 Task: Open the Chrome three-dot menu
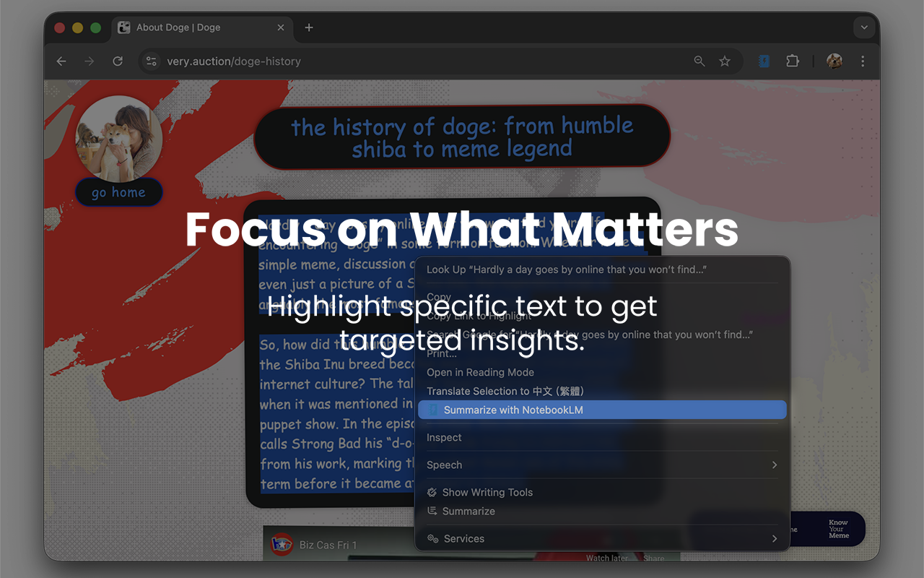point(863,61)
